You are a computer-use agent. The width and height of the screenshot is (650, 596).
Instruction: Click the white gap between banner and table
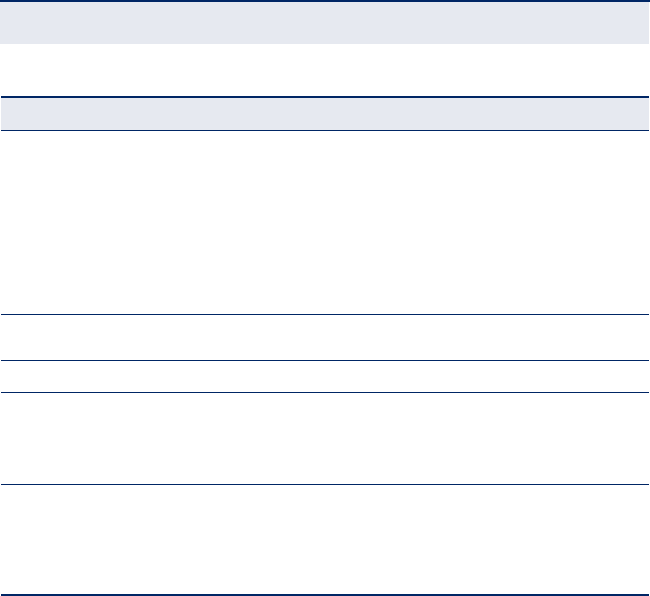click(324, 69)
